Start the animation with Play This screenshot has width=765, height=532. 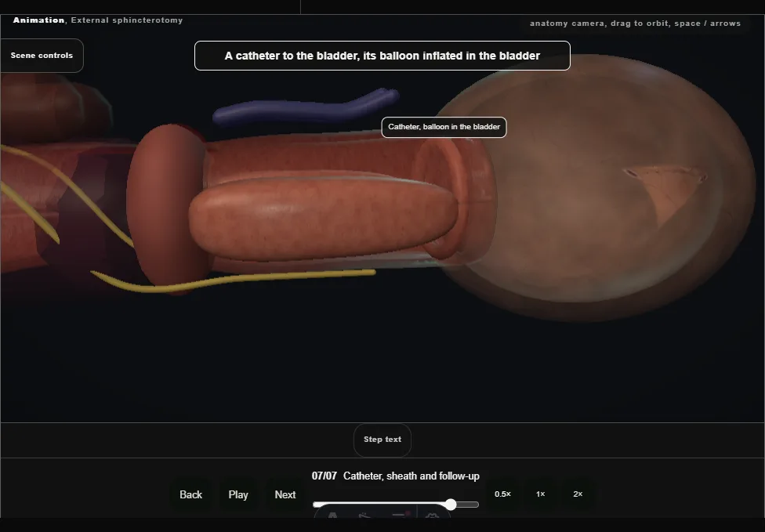click(238, 494)
